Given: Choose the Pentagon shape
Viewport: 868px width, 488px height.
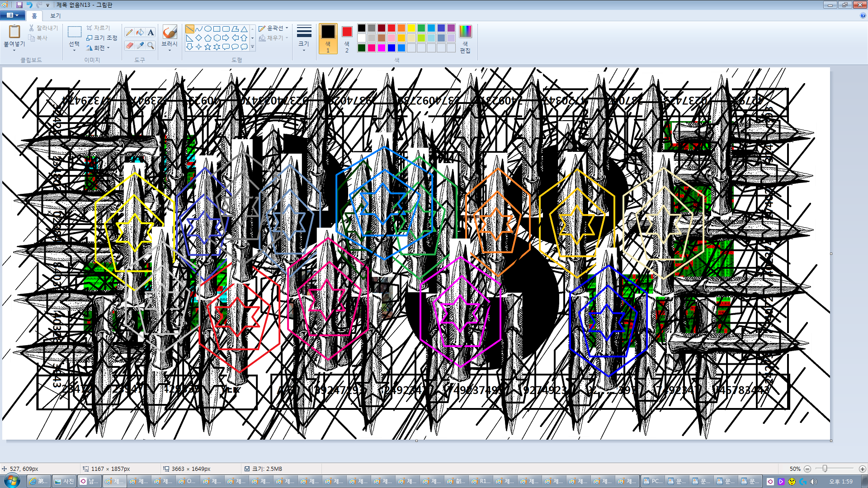Looking at the screenshot, I should pyautogui.click(x=208, y=38).
